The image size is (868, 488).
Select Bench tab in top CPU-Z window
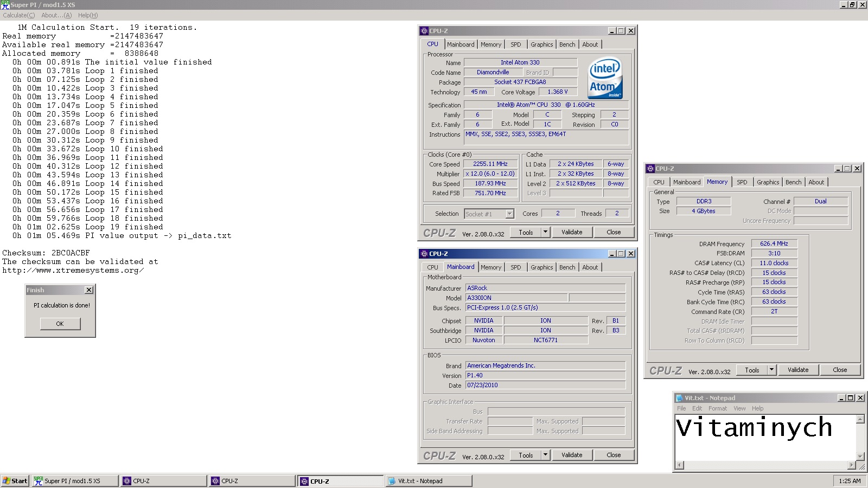point(567,44)
